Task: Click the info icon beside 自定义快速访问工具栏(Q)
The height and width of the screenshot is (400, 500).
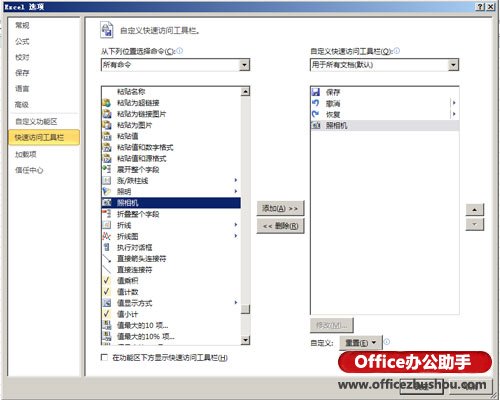Action: (x=396, y=51)
